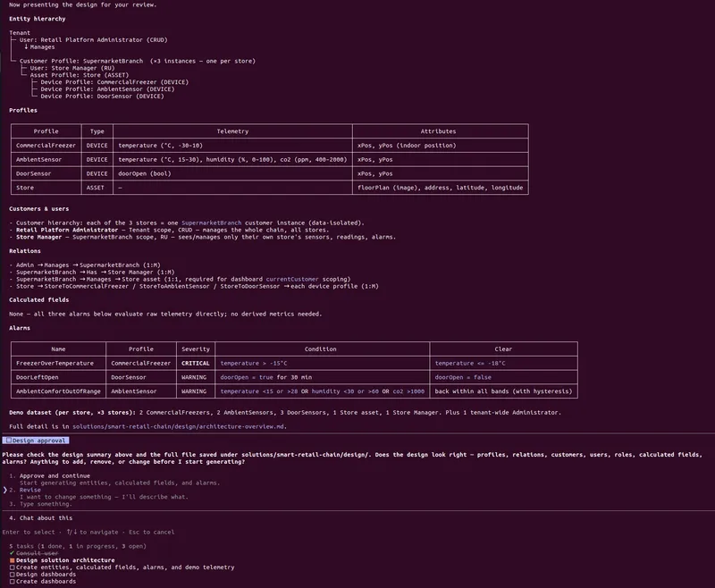Click the "DoorLeftOpen" alarm name
Image resolution: width=715 pixels, height=588 pixels.
pos(38,377)
